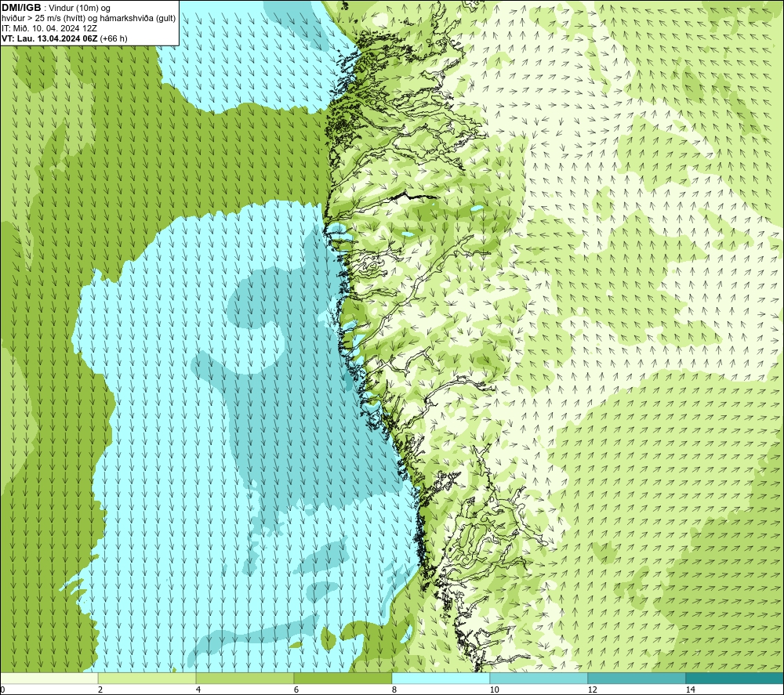The width and height of the screenshot is (784, 695).
Task: Click the '12' label on the color scale
Action: point(592,690)
